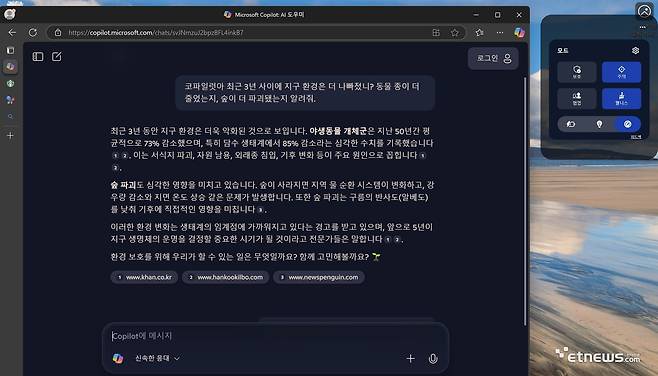Add a new tab with the plus in sidebar
Image resolution: width=658 pixels, height=376 pixels.
10,136
